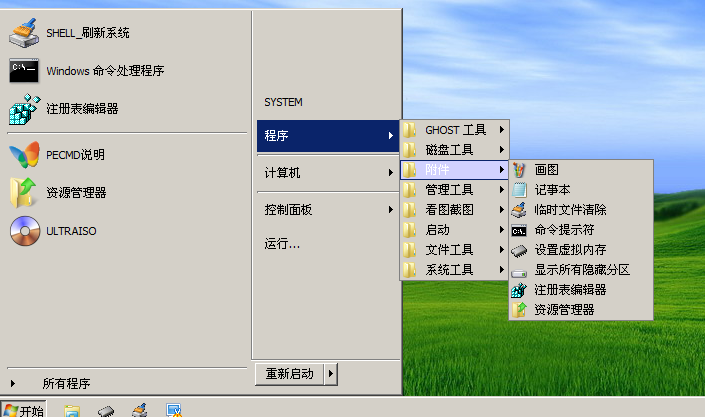This screenshot has width=705, height=417.
Task: Click the PECMD说明 text label
Action: click(x=76, y=155)
